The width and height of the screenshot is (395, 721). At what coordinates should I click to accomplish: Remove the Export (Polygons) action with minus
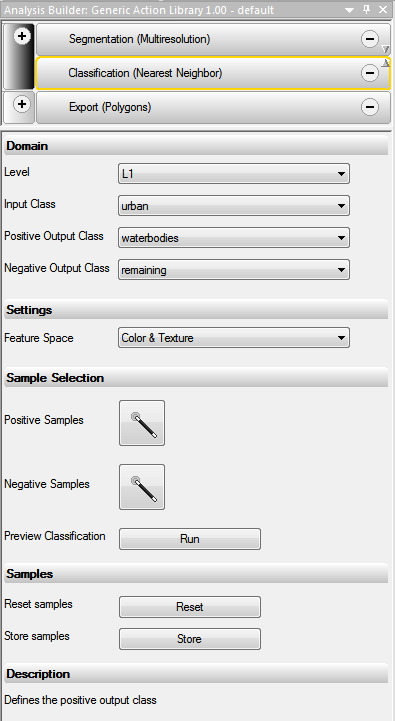[x=370, y=107]
